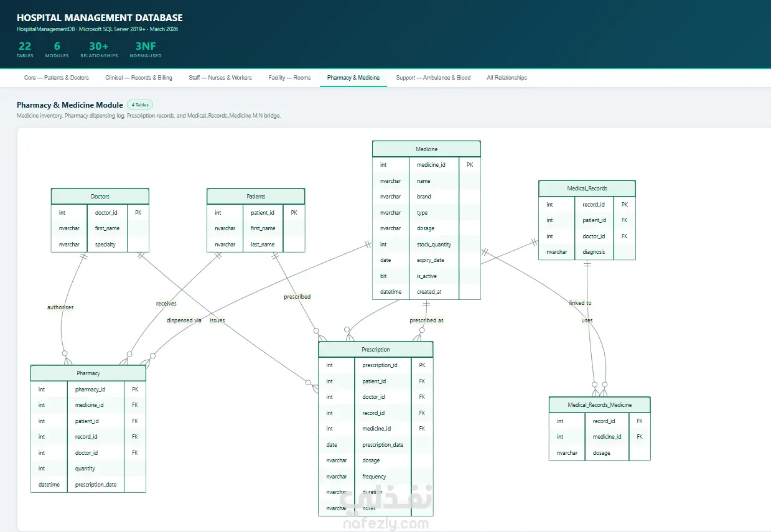Click the 'uses' relationship label
Screen dimensions: 771x532
click(x=587, y=320)
